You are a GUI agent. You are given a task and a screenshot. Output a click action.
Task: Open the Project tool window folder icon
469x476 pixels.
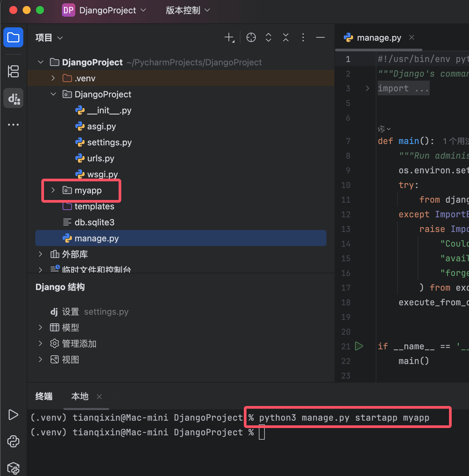point(13,37)
